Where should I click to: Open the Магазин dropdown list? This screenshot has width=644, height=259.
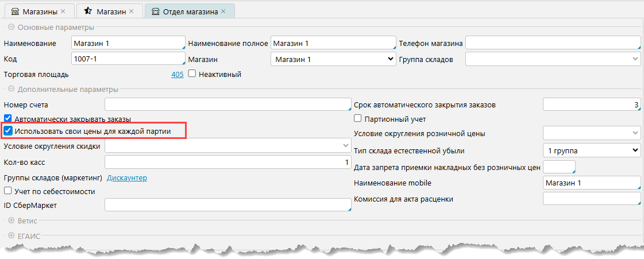[x=332, y=59]
